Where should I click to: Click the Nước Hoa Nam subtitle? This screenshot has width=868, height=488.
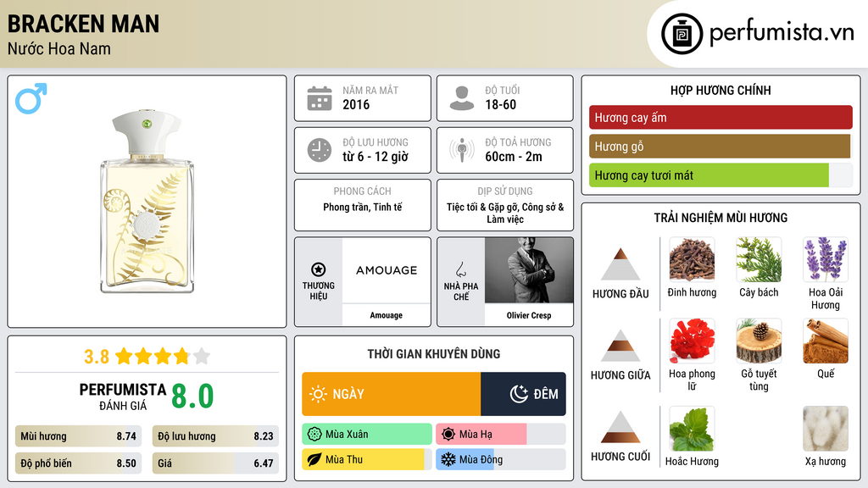click(x=58, y=49)
